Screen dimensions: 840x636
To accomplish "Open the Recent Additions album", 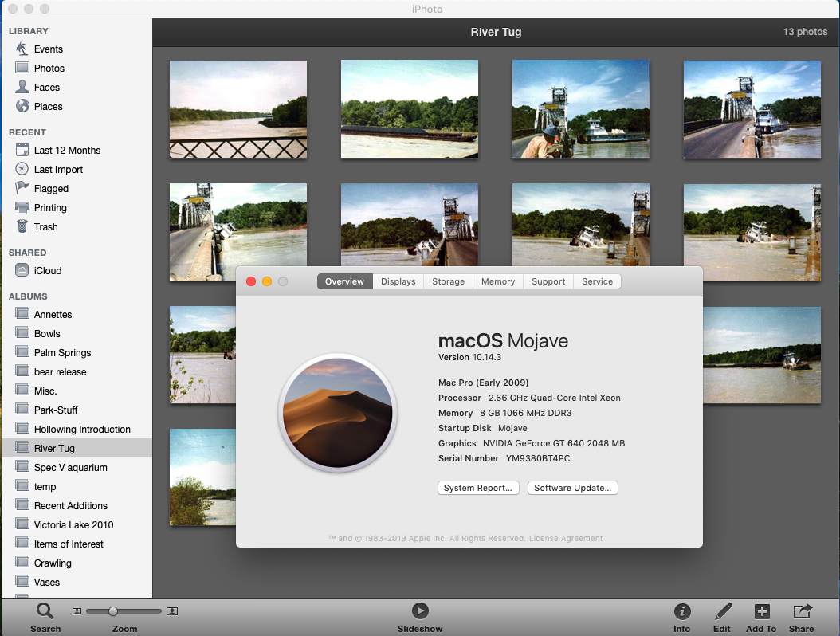I will tap(71, 506).
